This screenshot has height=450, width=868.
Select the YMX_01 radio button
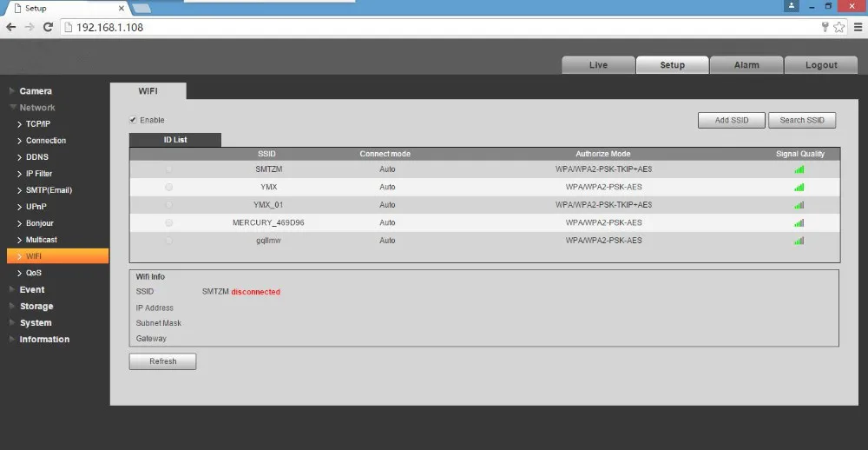tap(169, 204)
